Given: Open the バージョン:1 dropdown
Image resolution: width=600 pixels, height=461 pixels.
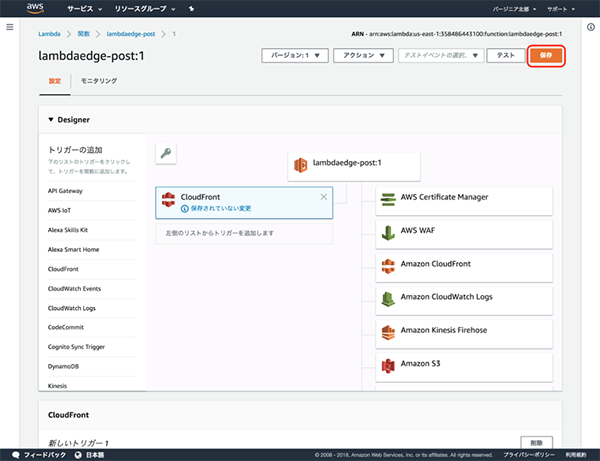Looking at the screenshot, I should (294, 56).
